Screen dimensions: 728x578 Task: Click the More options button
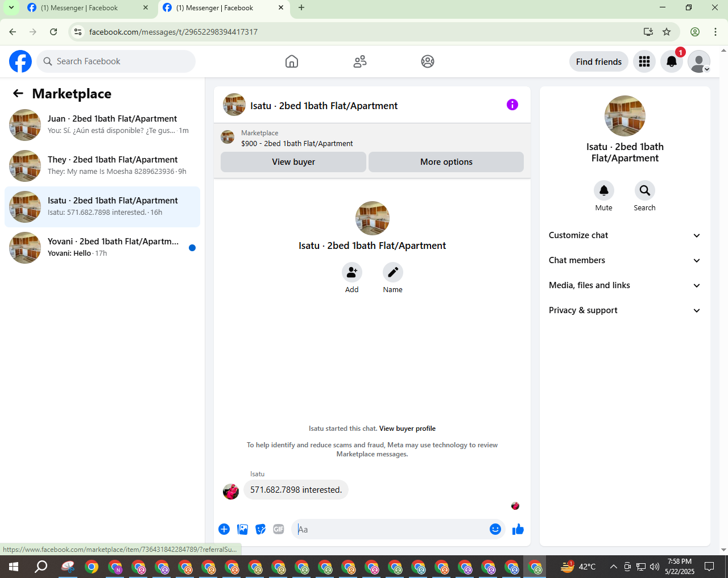tap(446, 162)
